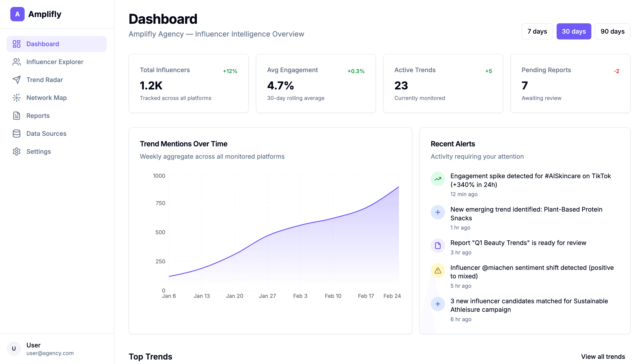The height and width of the screenshot is (364, 644).
Task: Click the Trend Radar paper-plane icon
Action: coord(17,80)
